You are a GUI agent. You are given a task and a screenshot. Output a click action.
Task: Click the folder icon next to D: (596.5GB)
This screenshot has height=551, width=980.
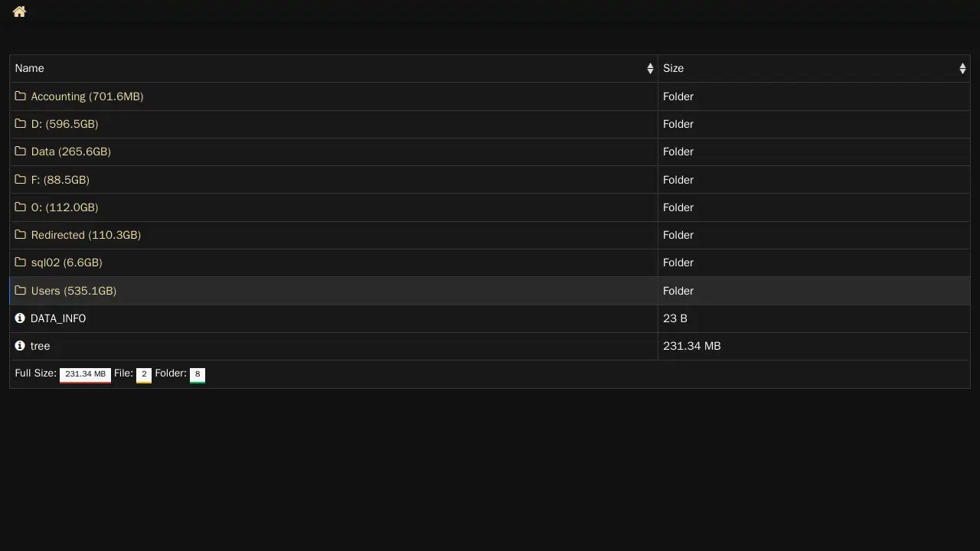point(21,124)
